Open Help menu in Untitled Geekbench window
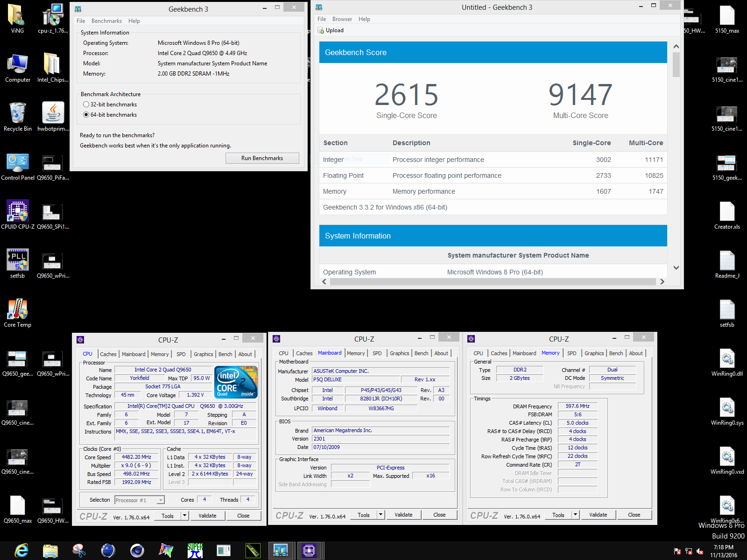 (364, 19)
